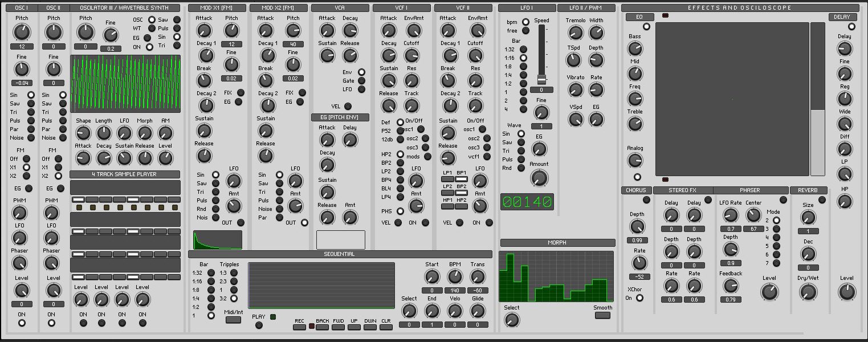Click the STEREO FX section header
The image size is (868, 342).
pyautogui.click(x=683, y=190)
